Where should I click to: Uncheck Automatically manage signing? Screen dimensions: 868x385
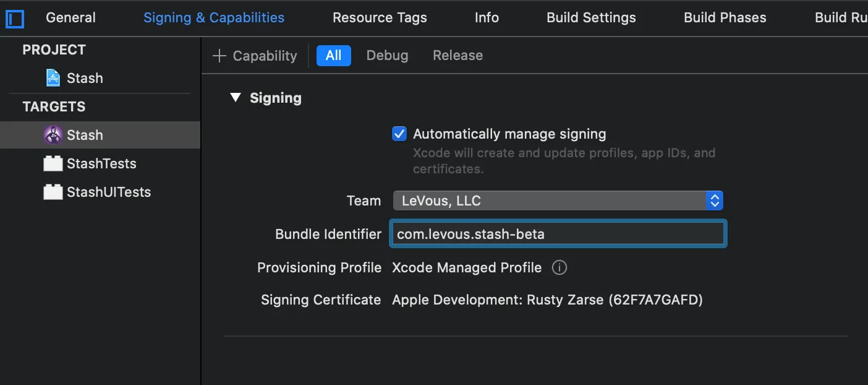399,134
